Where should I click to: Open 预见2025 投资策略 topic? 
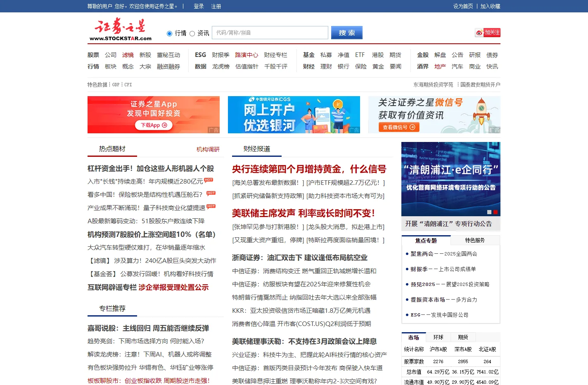click(450, 284)
